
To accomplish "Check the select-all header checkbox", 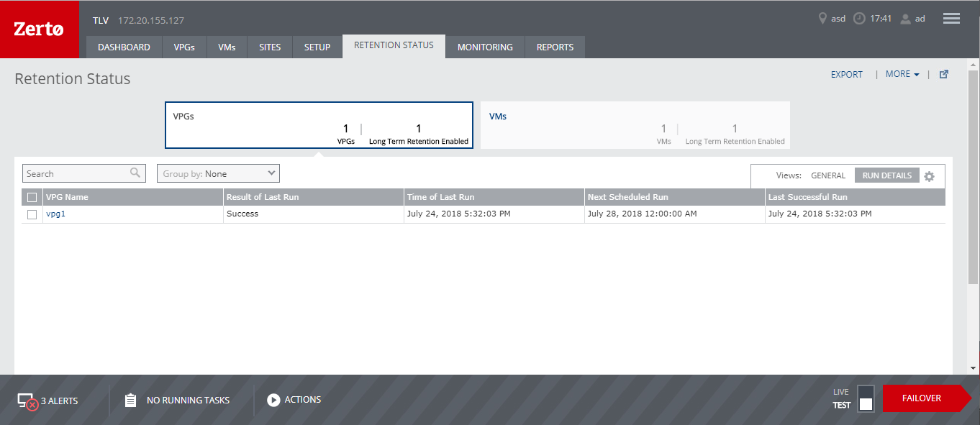I will pos(32,197).
